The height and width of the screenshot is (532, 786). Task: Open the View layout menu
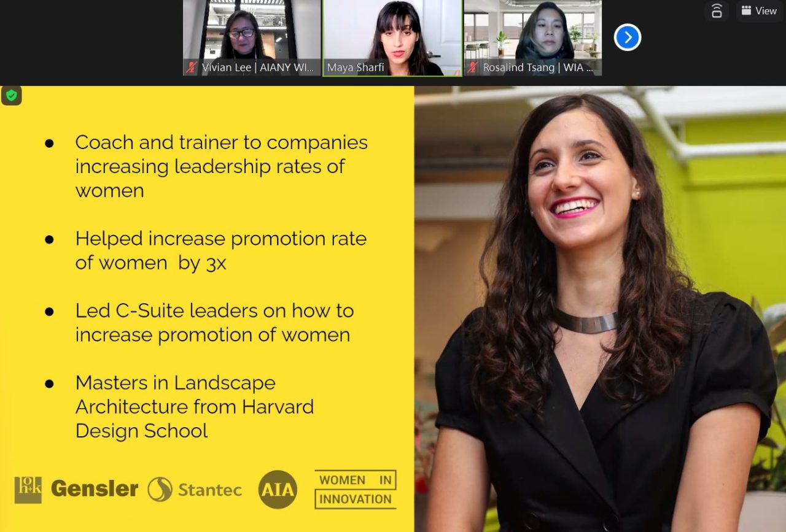(760, 10)
